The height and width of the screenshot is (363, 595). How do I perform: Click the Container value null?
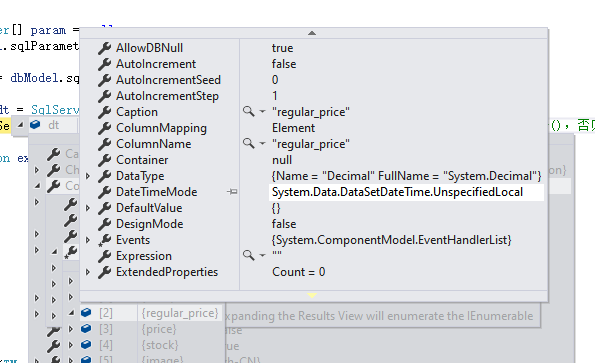tap(282, 160)
